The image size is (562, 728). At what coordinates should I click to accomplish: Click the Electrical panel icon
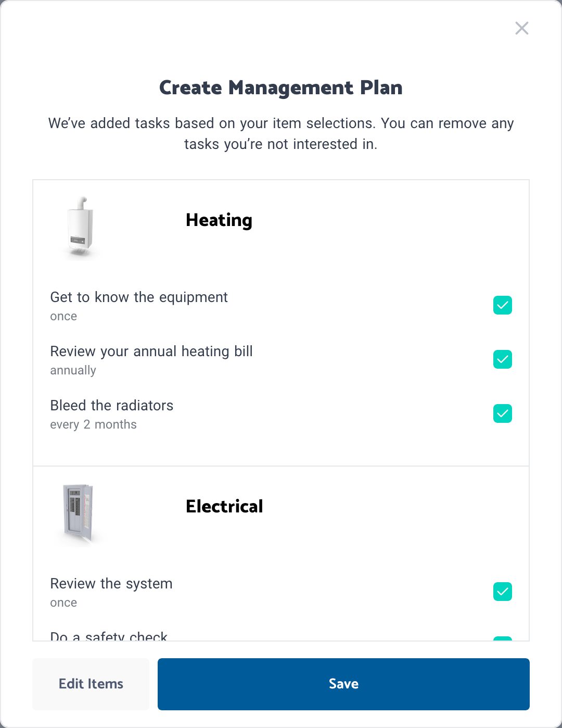pyautogui.click(x=79, y=513)
